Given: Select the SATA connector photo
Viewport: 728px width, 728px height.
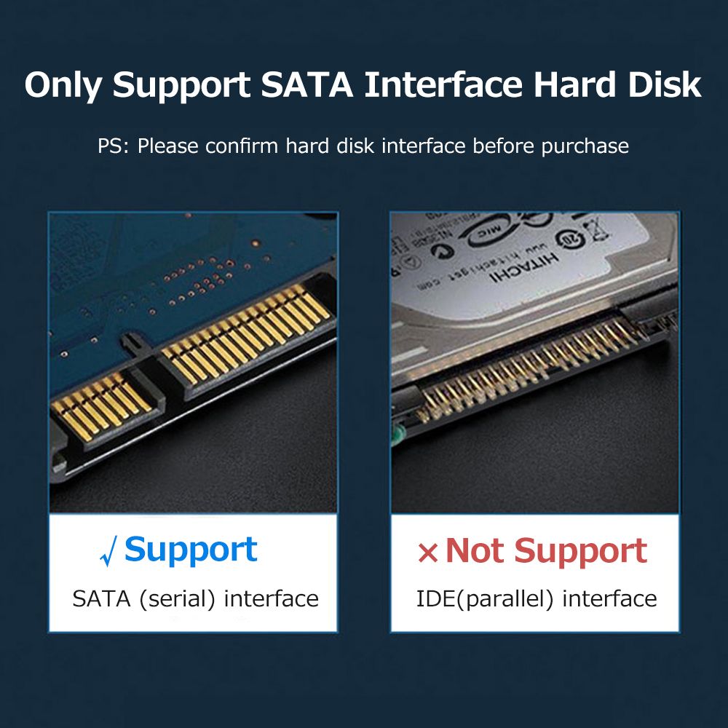Looking at the screenshot, I should point(193,363).
